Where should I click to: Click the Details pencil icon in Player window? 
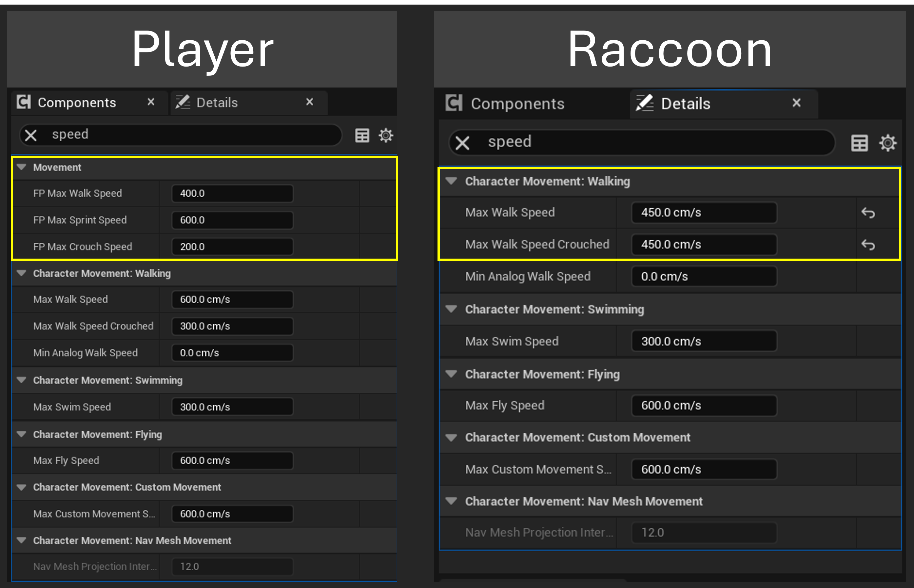(x=183, y=102)
